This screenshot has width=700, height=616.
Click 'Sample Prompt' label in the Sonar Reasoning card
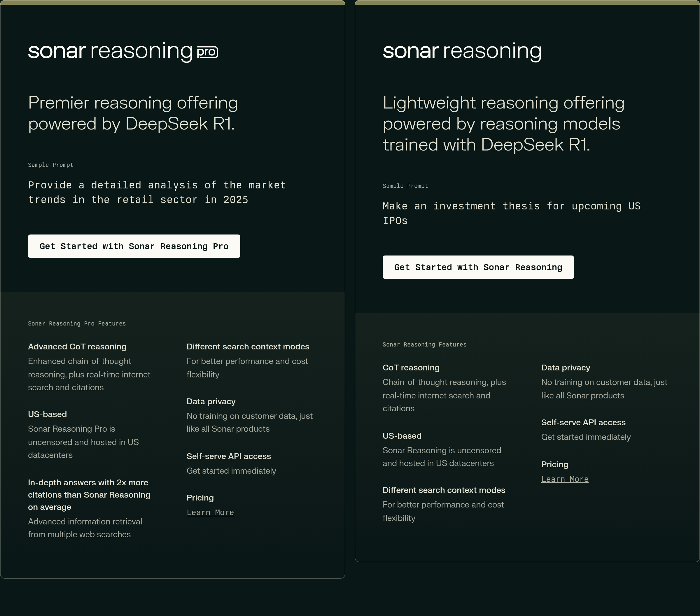pyautogui.click(x=405, y=185)
